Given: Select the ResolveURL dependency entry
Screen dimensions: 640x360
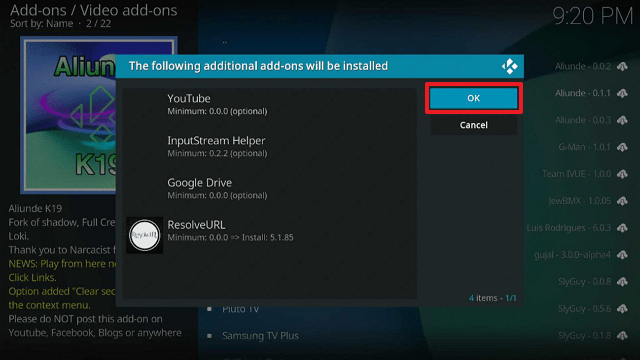Looking at the screenshot, I should [269, 231].
